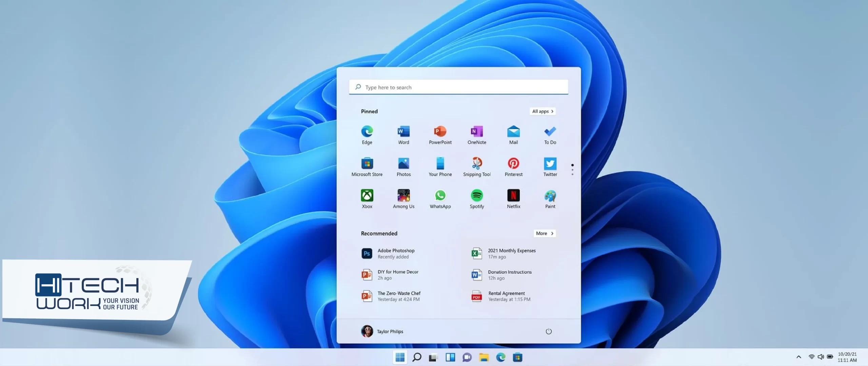Open the Photos app
868x366 pixels.
tap(403, 167)
